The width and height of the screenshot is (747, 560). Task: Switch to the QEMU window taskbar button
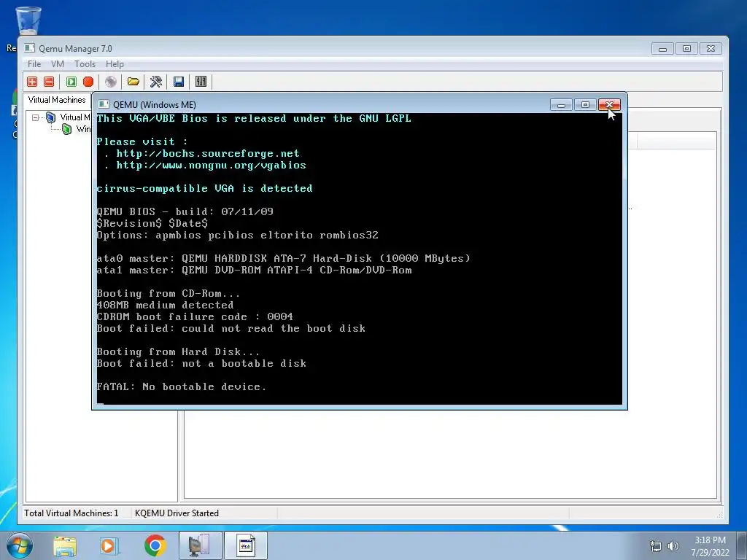(x=246, y=545)
